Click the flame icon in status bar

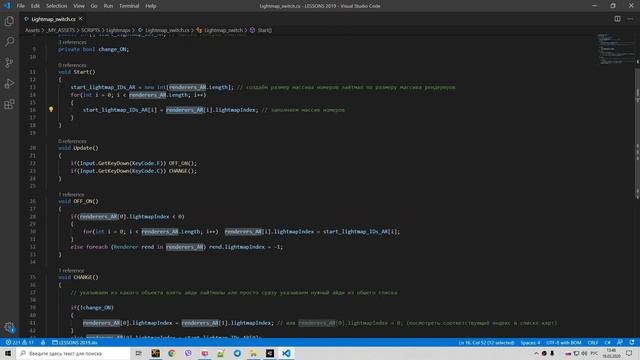coord(43,342)
